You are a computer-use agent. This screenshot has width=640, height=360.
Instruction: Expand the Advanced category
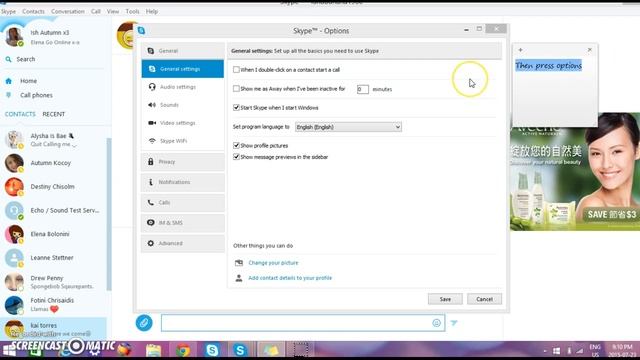(x=182, y=243)
